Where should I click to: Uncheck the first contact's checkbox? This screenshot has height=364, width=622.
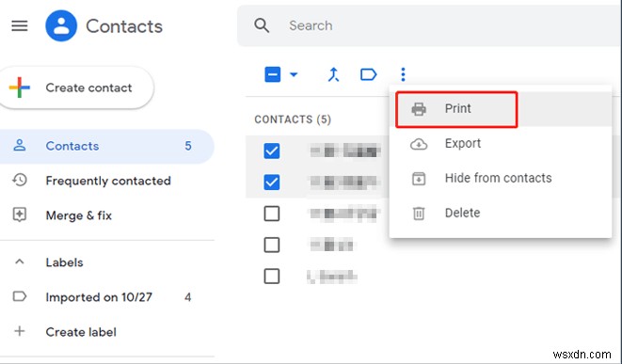coord(272,150)
